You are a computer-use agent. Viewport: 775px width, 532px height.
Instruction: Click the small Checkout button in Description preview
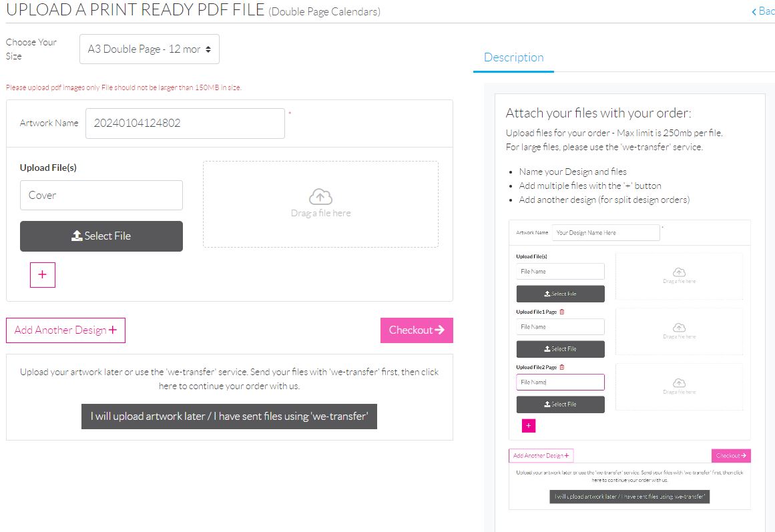731,456
